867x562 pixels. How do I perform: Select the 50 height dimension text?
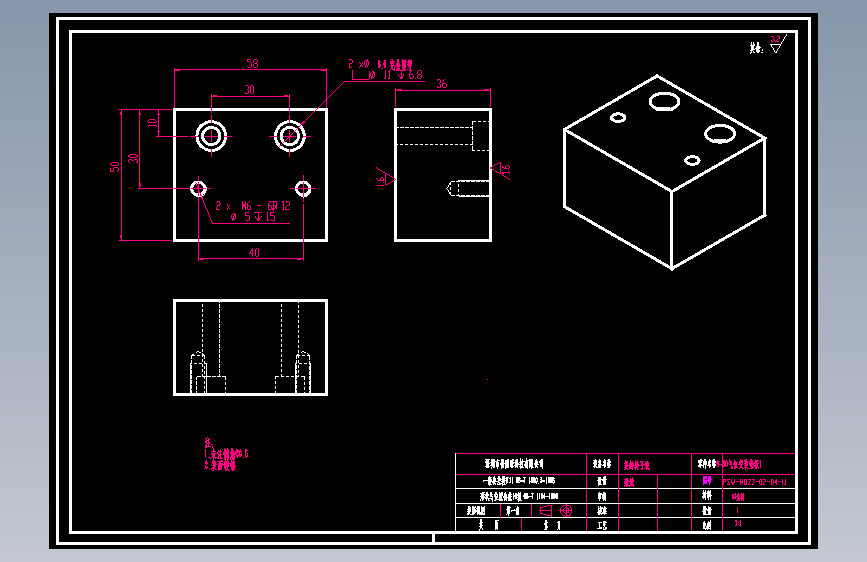point(114,166)
